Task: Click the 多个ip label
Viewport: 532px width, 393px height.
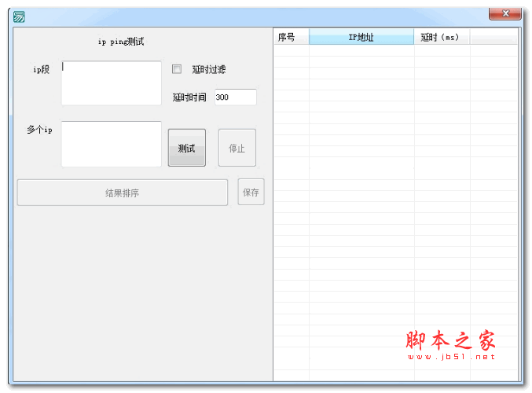Action: point(40,130)
